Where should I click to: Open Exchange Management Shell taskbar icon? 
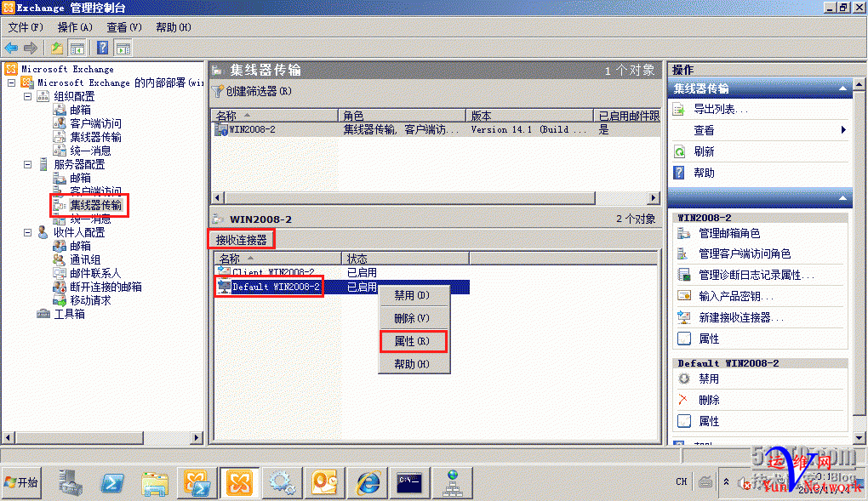pos(197,483)
